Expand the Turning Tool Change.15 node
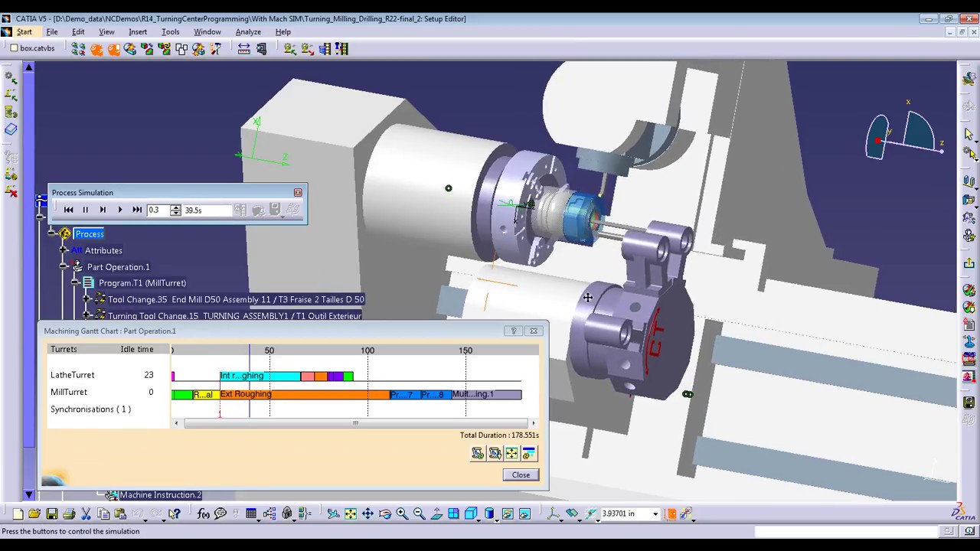This screenshot has width=980, height=551. tap(87, 315)
